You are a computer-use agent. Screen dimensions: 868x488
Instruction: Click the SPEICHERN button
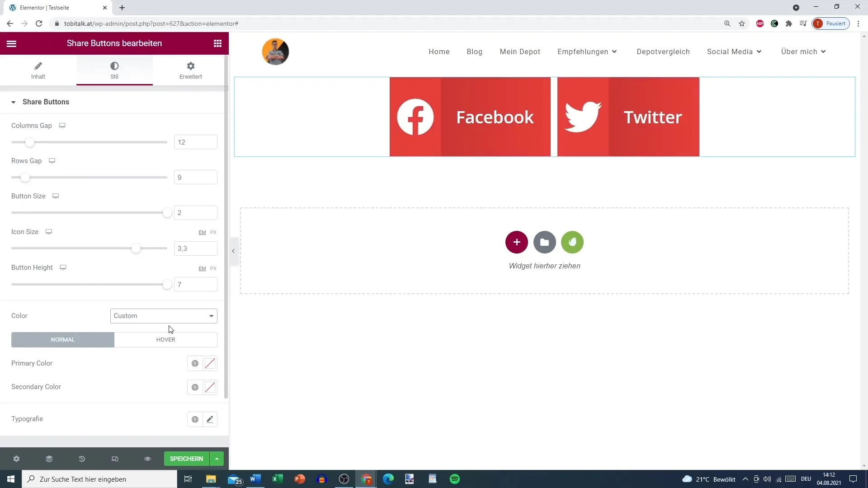[186, 459]
